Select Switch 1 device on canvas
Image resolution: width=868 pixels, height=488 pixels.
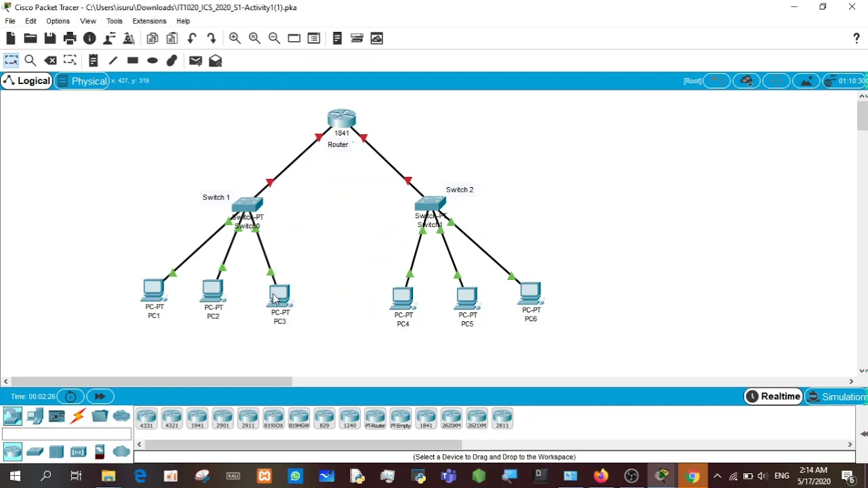247,205
